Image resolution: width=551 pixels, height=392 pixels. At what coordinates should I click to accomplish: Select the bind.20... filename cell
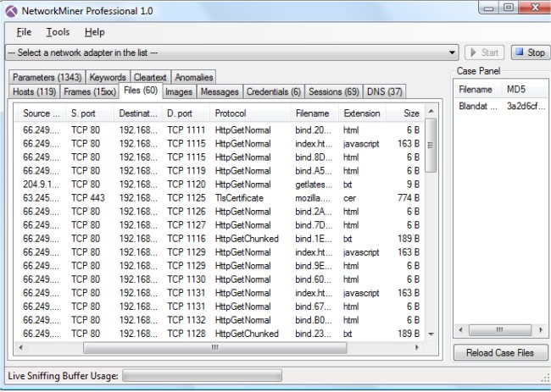[313, 130]
